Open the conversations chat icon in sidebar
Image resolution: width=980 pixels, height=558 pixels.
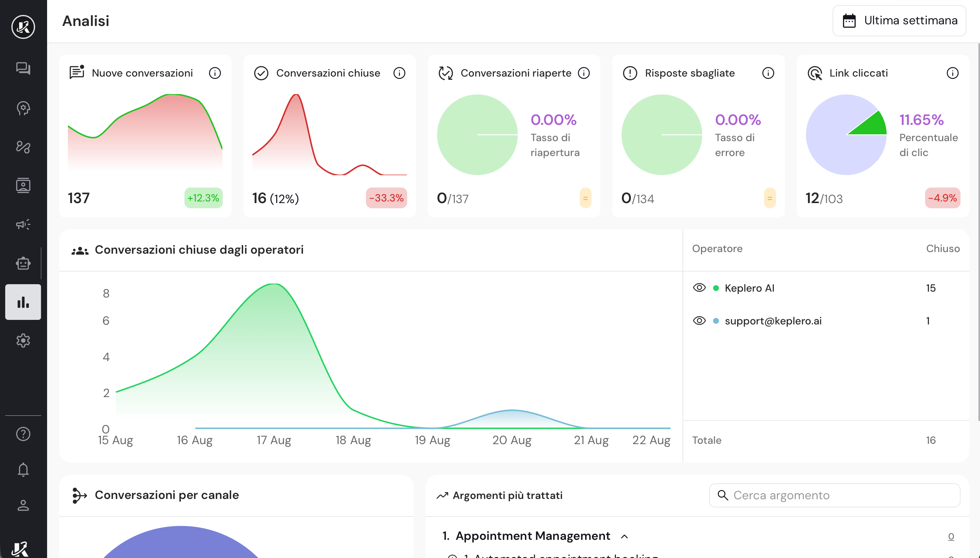[23, 68]
